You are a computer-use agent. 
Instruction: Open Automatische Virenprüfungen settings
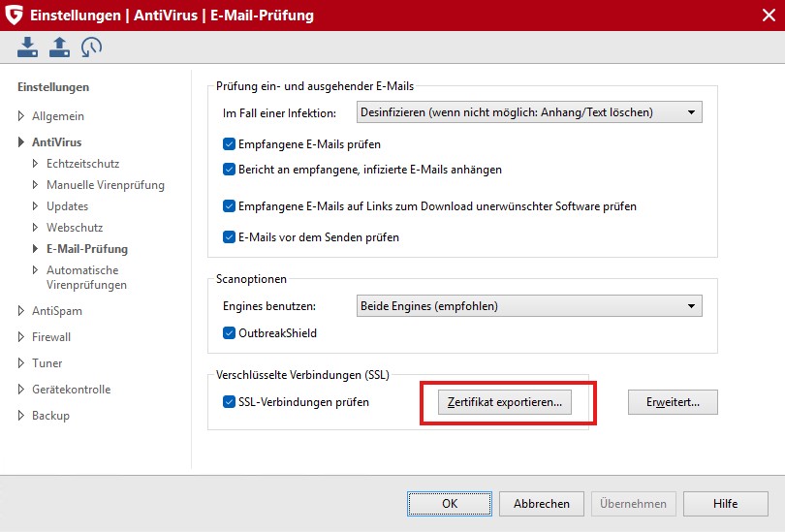coord(86,277)
